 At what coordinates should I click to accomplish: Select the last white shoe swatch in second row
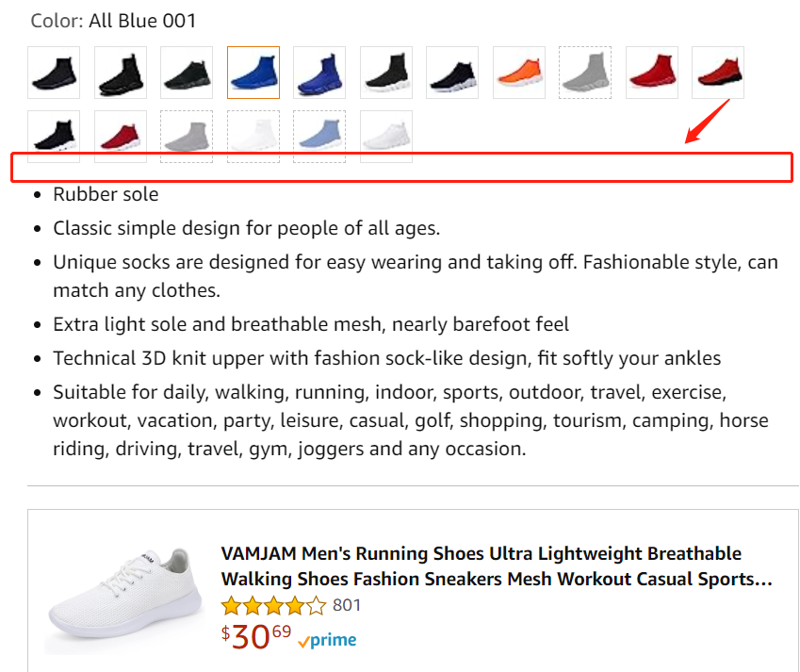[x=386, y=137]
